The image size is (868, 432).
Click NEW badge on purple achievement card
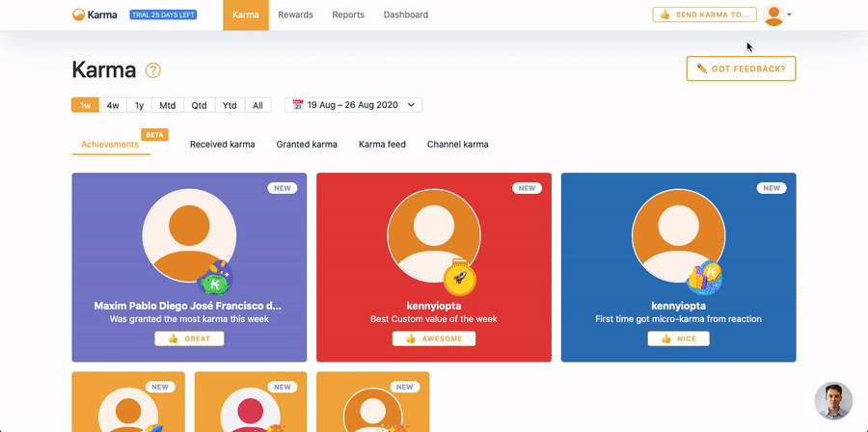(283, 188)
